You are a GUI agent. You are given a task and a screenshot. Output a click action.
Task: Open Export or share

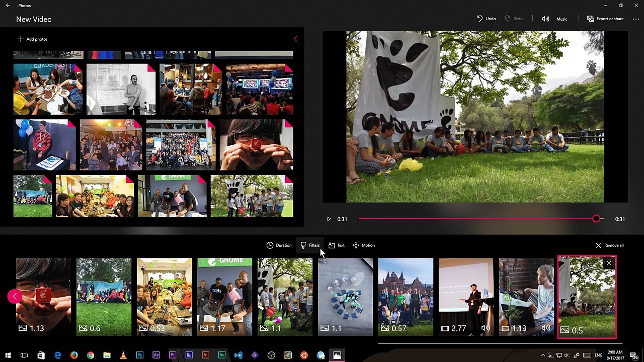pos(605,19)
